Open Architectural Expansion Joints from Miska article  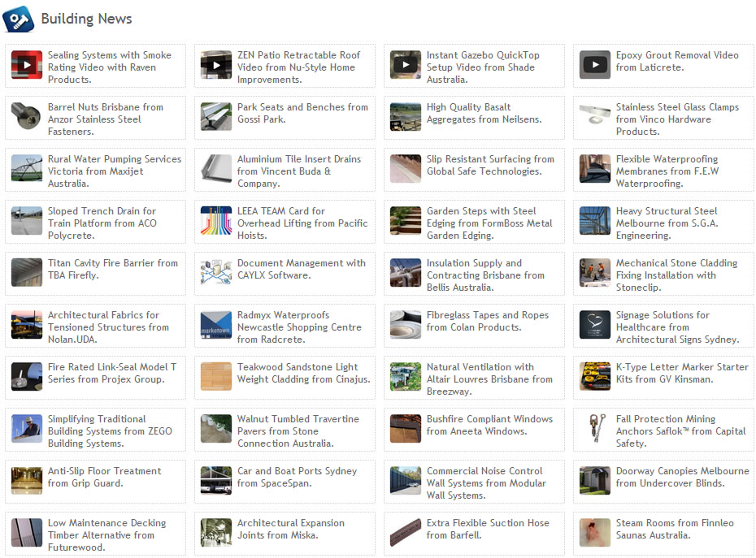pos(291,530)
